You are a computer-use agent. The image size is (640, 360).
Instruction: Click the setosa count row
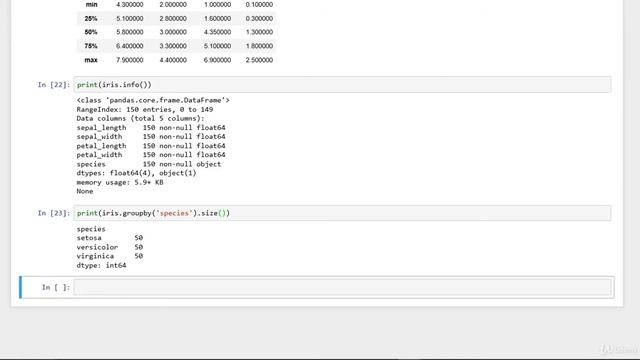point(109,238)
